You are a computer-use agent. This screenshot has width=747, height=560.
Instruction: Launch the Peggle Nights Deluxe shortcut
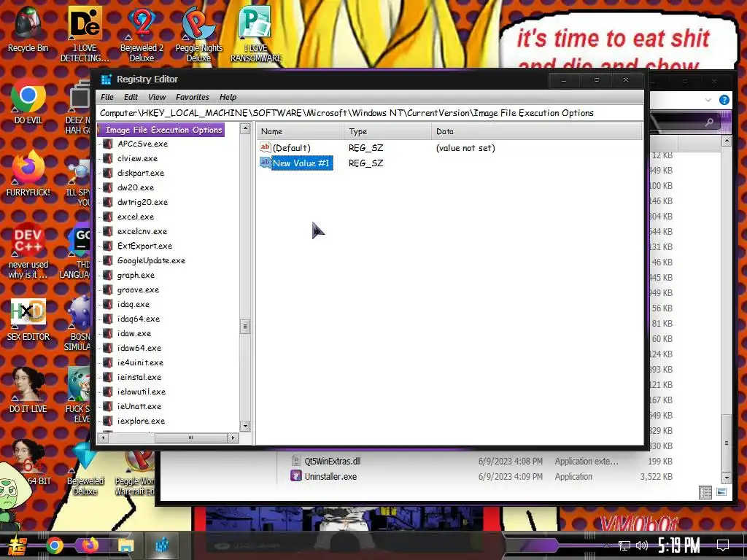tap(198, 34)
